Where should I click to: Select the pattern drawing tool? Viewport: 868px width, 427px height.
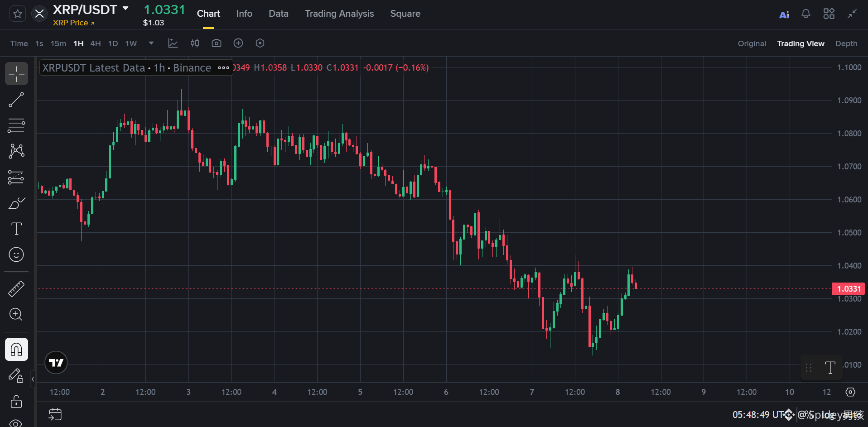coord(16,151)
